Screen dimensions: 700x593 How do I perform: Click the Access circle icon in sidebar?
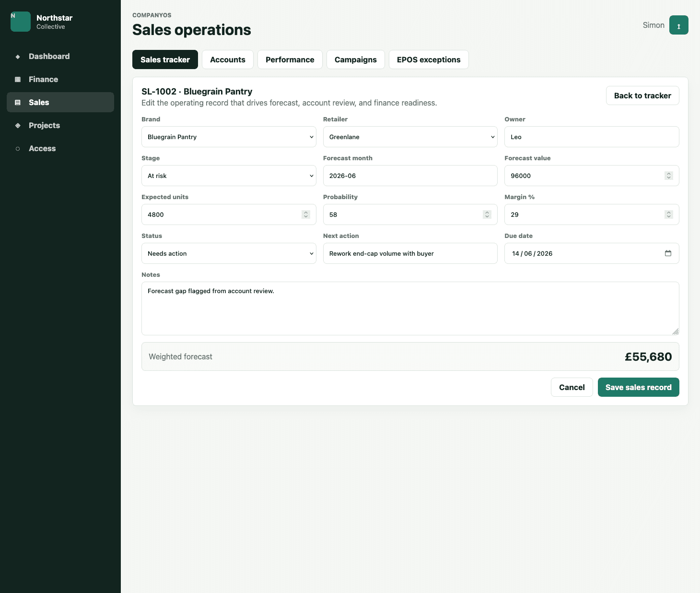click(x=18, y=149)
